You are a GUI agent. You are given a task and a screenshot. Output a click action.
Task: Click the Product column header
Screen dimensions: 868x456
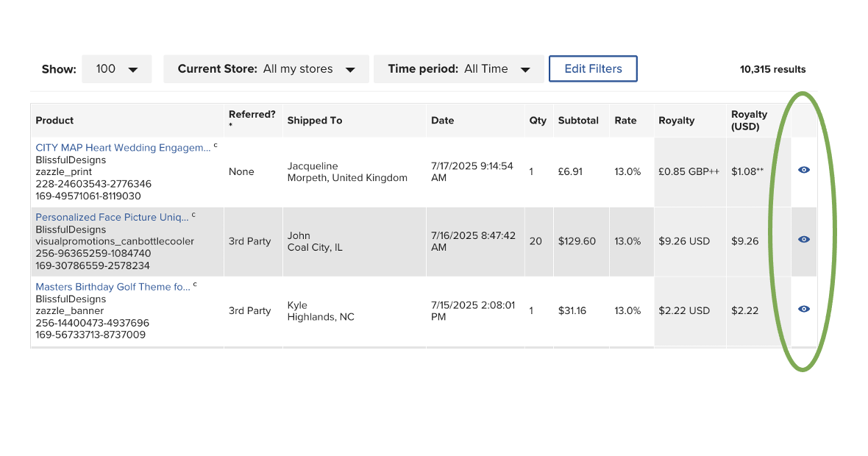tap(54, 121)
